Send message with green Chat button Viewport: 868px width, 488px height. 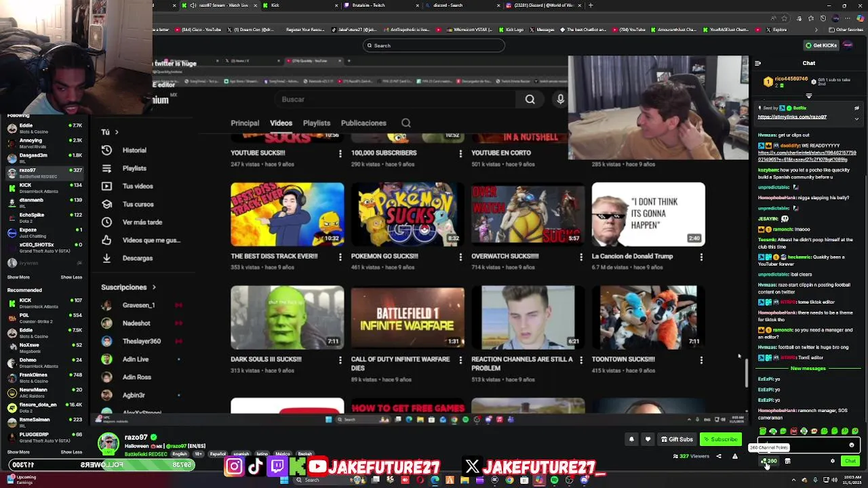pos(850,461)
